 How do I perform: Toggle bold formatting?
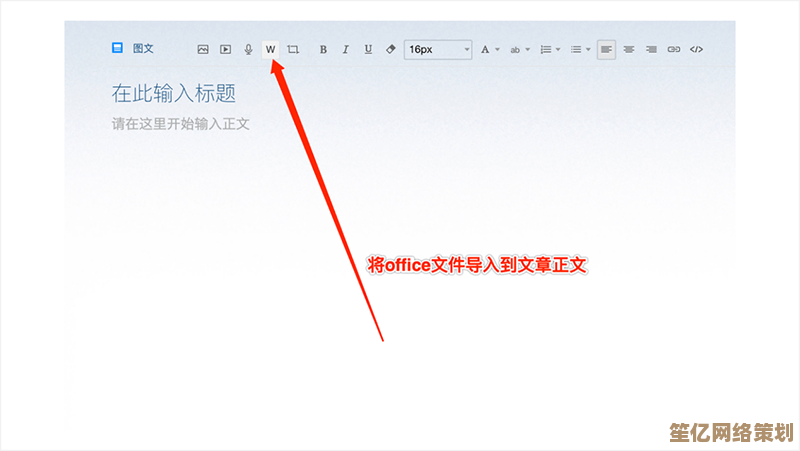[x=323, y=49]
